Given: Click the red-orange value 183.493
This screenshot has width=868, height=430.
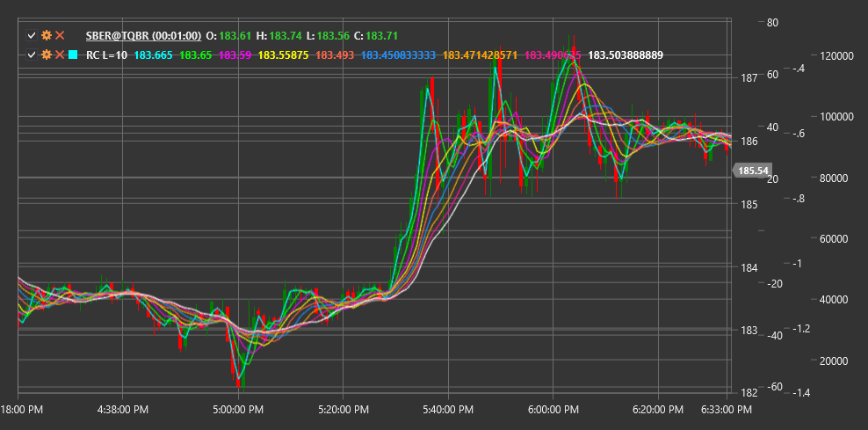Looking at the screenshot, I should tap(335, 55).
